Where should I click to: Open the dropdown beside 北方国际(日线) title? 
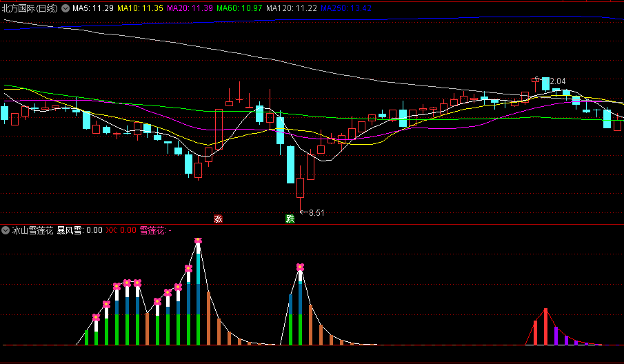(66, 8)
